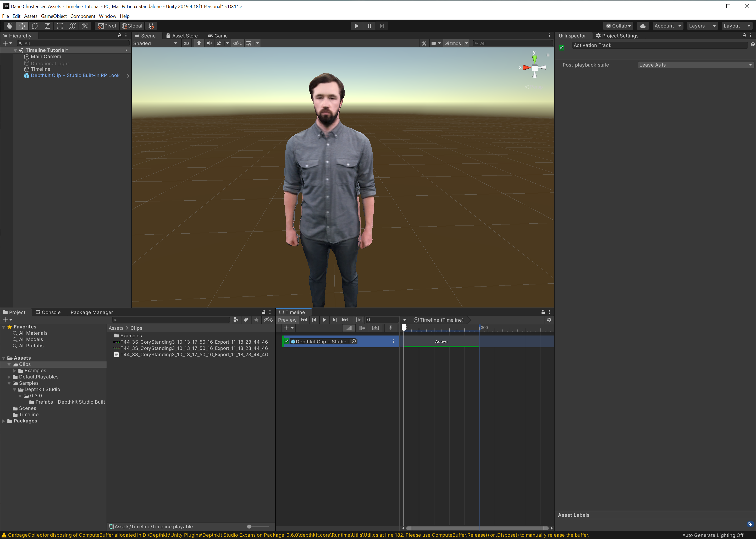This screenshot has height=539, width=756.
Task: Select the Hand tool in toolbar
Action: 10,26
